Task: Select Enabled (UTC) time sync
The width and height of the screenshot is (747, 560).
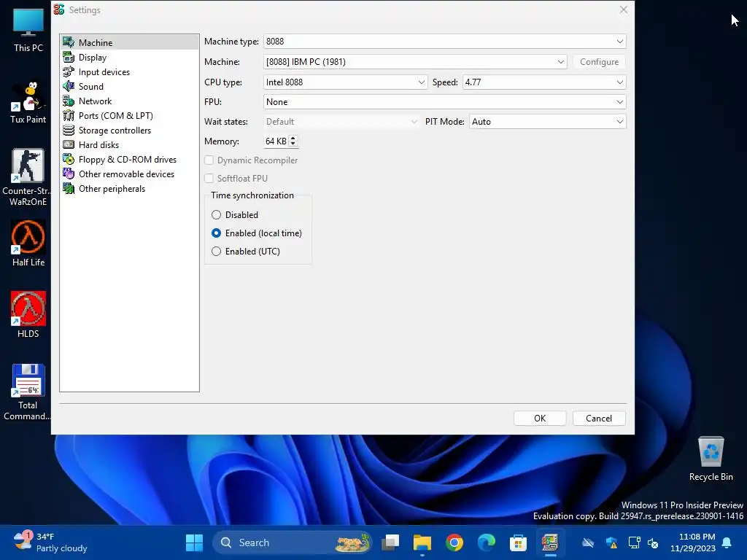Action: click(x=216, y=251)
